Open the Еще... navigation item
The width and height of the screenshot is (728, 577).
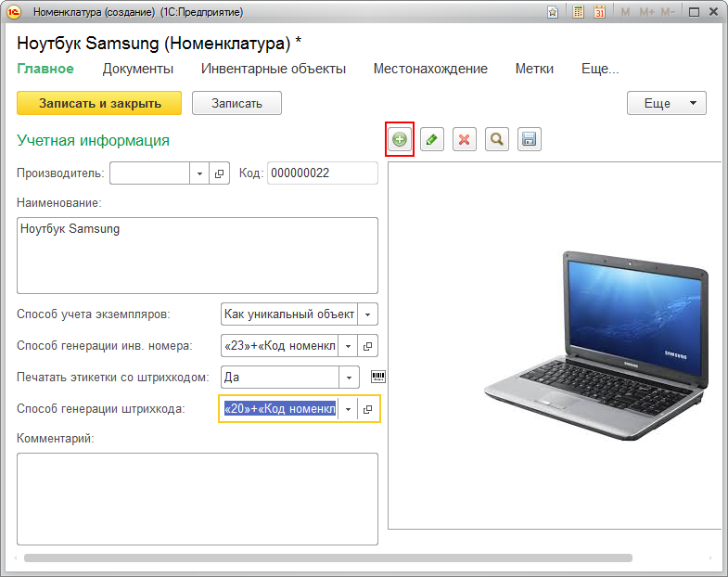(600, 69)
